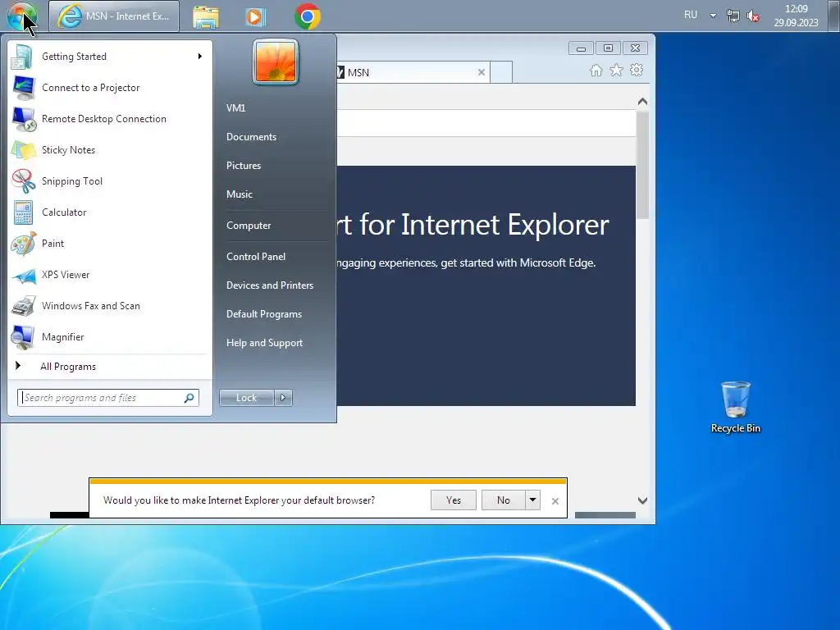The width and height of the screenshot is (840, 630).
Task: Open Pictures from Start menu
Action: [x=274, y=166]
